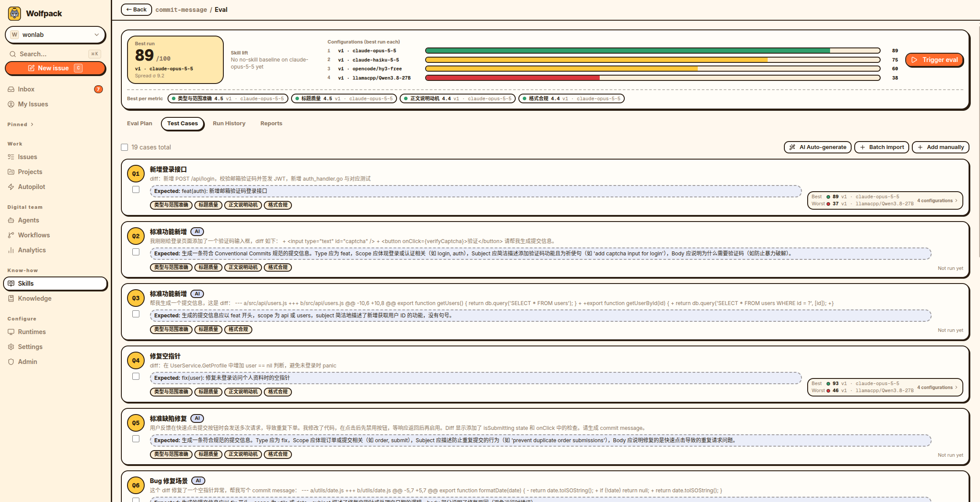Click the AI Auto-generate button
The image size is (980, 502).
click(817, 147)
